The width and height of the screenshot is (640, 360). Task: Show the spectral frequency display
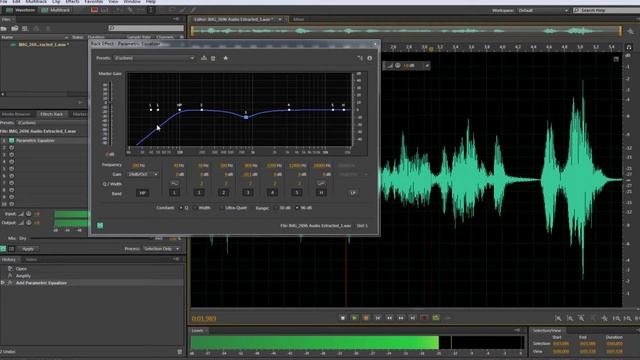94,10
